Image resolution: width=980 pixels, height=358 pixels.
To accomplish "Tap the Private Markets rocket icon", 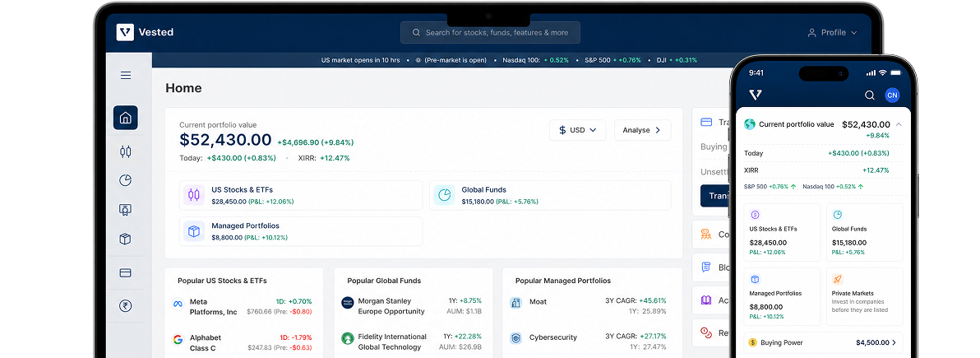I will 838,279.
